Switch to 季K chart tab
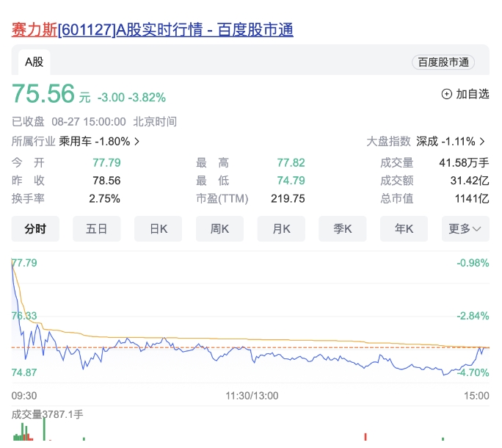 pyautogui.click(x=343, y=229)
